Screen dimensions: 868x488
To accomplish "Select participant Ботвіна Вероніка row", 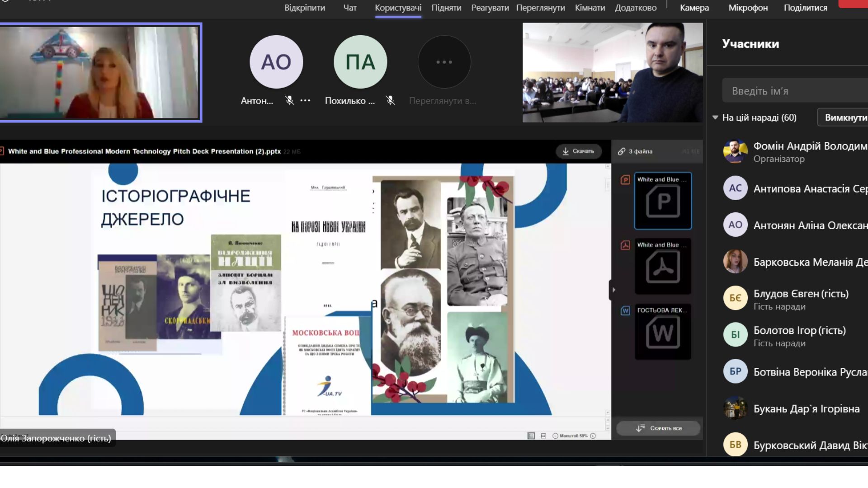I will [789, 371].
